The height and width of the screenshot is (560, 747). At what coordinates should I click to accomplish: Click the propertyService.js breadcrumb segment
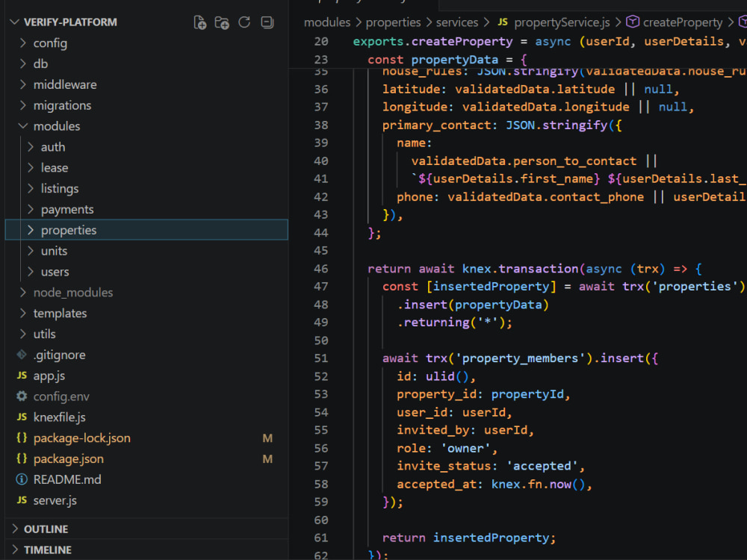pyautogui.click(x=562, y=22)
